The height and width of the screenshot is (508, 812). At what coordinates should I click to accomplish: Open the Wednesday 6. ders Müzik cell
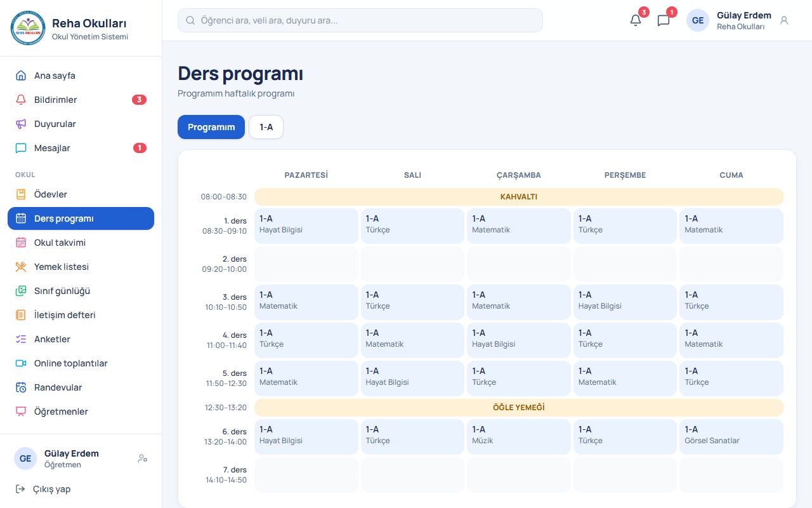[x=519, y=437]
